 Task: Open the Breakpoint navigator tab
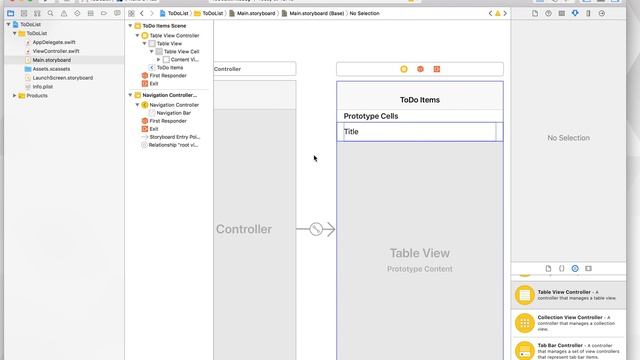[104, 13]
